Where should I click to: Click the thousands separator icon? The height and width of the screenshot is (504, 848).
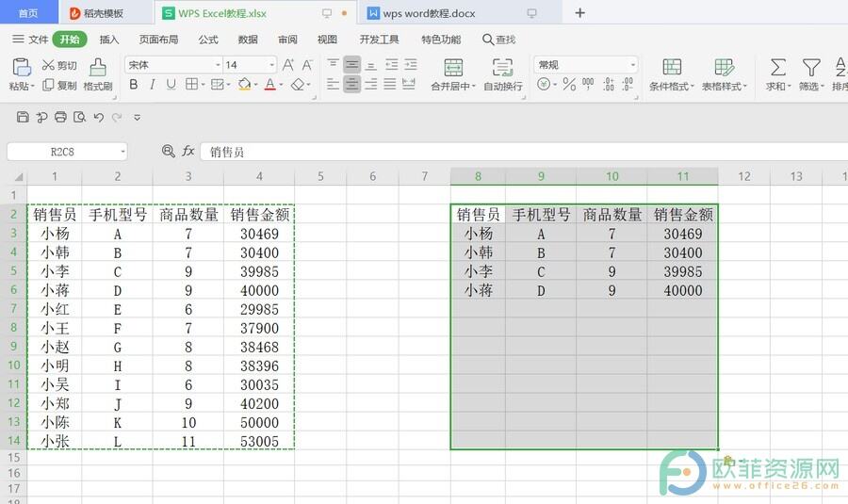click(x=588, y=84)
